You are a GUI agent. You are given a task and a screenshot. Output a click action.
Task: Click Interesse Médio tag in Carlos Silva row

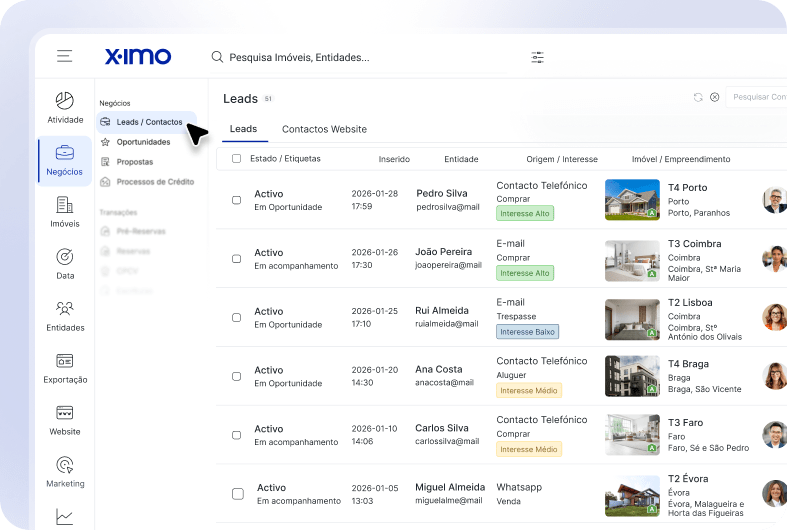pyautogui.click(x=529, y=449)
